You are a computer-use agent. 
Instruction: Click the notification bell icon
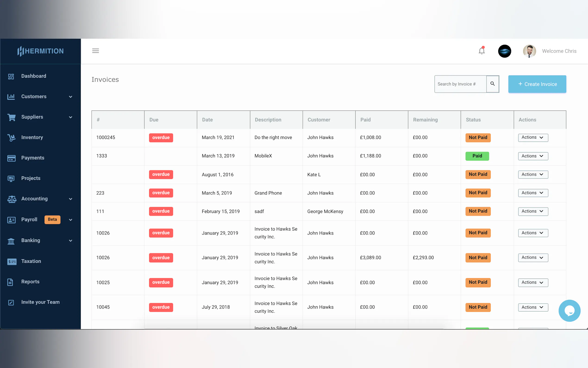482,51
